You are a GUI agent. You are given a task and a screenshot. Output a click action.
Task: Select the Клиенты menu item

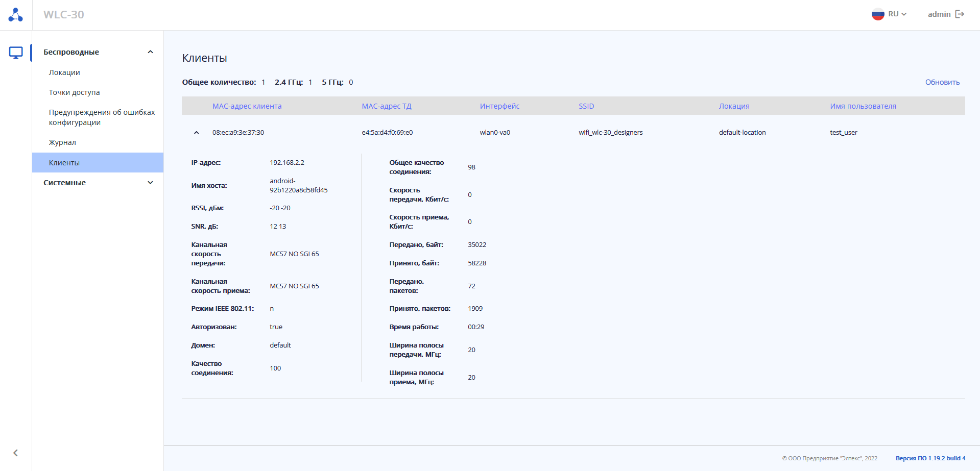64,163
